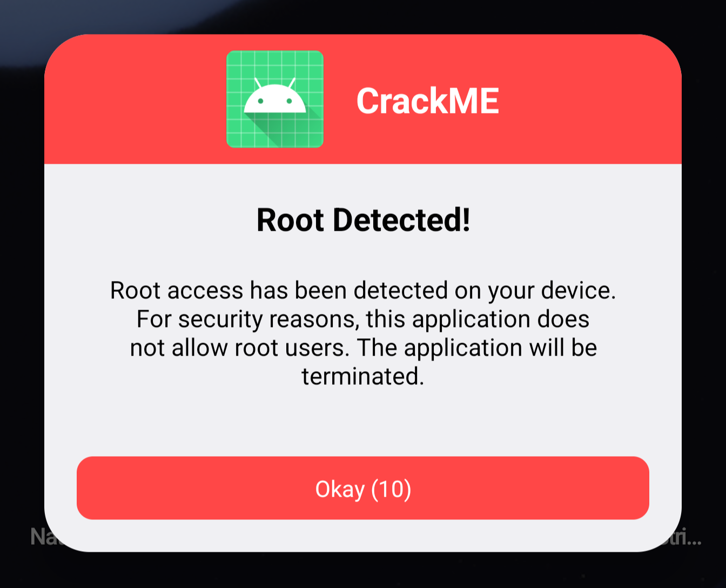
Task: Tap the Okay (10) button
Action: click(x=363, y=488)
